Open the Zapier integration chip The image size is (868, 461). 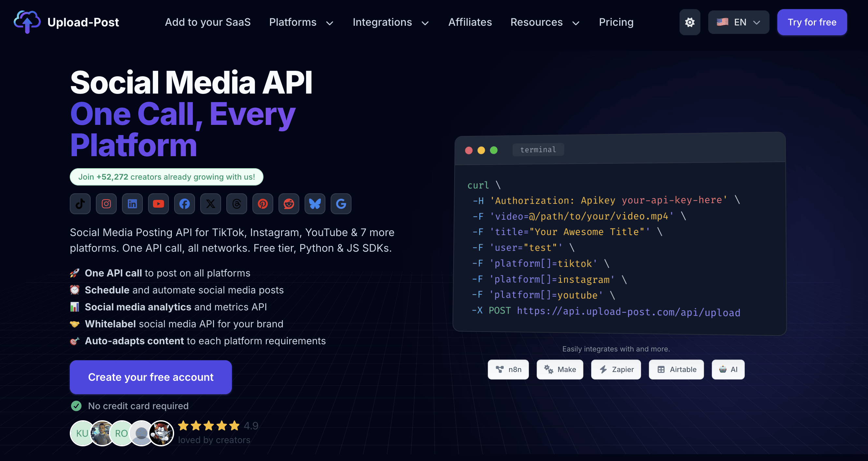616,369
